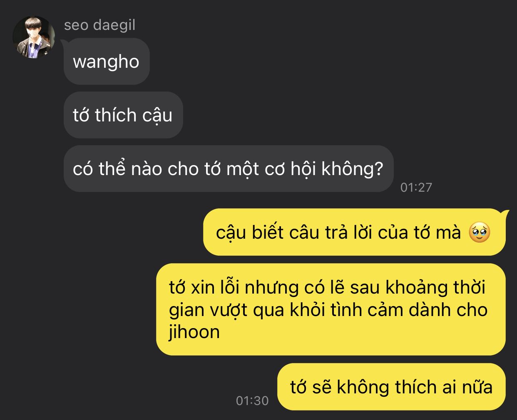This screenshot has height=420, width=517.
Task: Tap the 'tớ thích cậu' message
Action: click(123, 115)
